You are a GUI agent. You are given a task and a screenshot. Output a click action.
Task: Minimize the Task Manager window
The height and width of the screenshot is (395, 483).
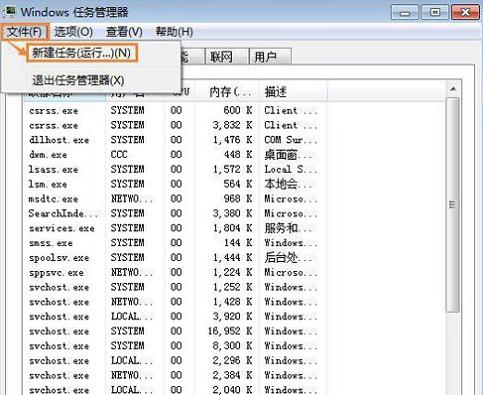pyautogui.click(x=405, y=13)
